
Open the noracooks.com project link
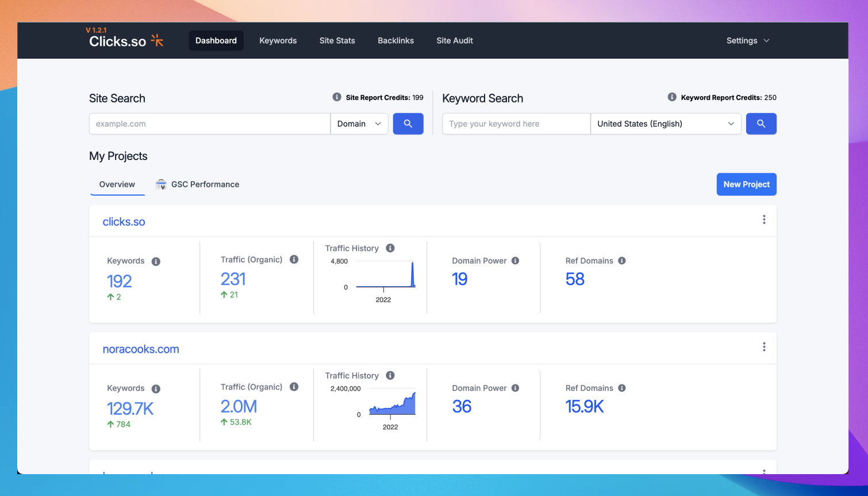141,349
